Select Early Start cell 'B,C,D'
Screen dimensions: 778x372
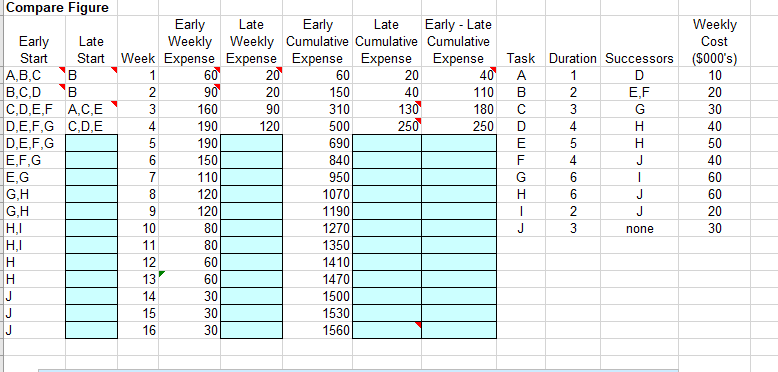point(35,92)
